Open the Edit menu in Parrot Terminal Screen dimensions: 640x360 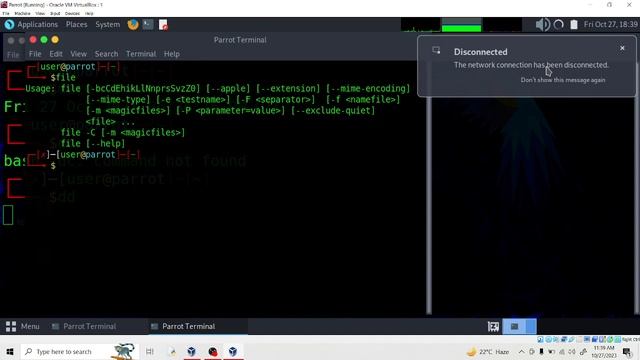56,54
